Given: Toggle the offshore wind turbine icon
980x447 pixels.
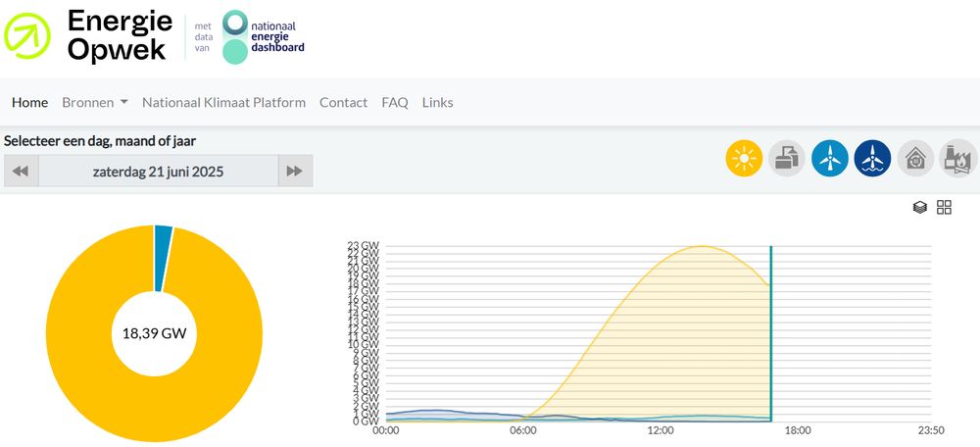Looking at the screenshot, I should pyautogui.click(x=872, y=158).
